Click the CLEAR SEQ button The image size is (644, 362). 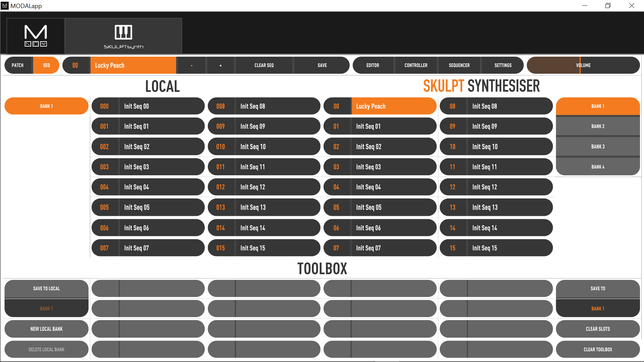pyautogui.click(x=264, y=65)
